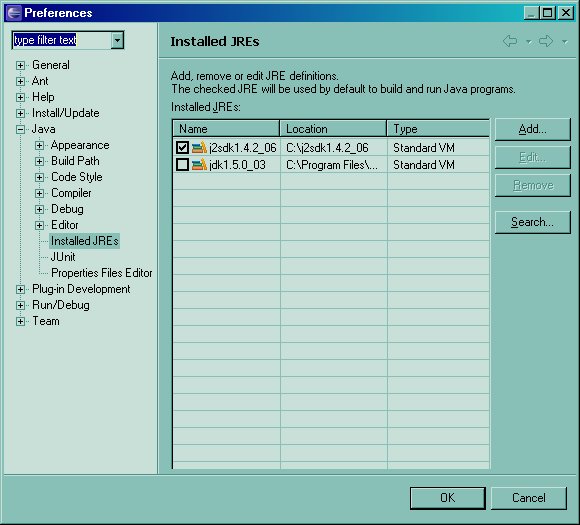Collapse the Java tree node
This screenshot has height=525, width=580.
click(20, 129)
